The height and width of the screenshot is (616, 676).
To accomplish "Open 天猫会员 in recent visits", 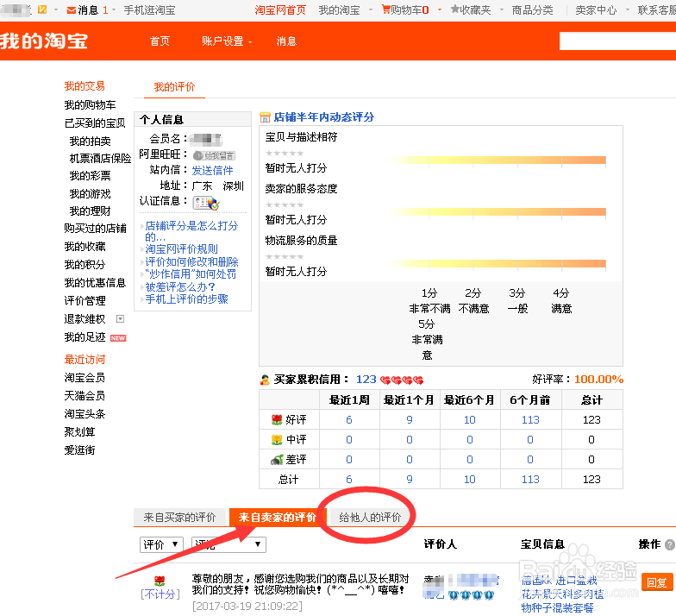I will (x=84, y=395).
